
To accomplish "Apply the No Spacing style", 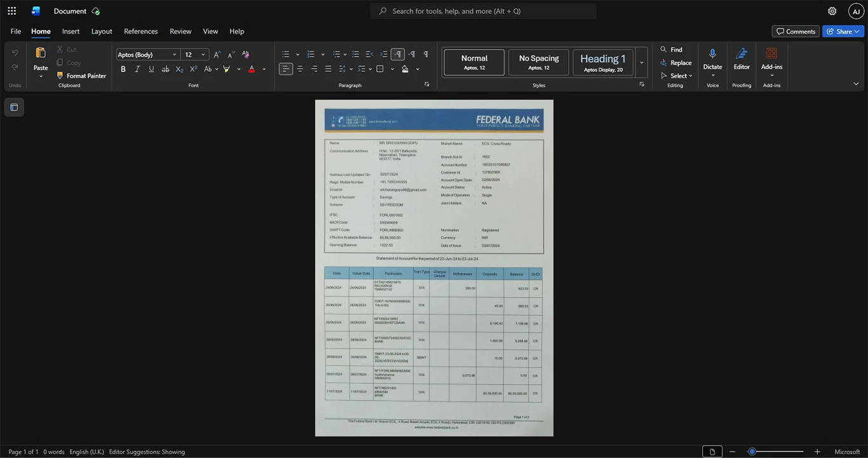I will (x=539, y=62).
